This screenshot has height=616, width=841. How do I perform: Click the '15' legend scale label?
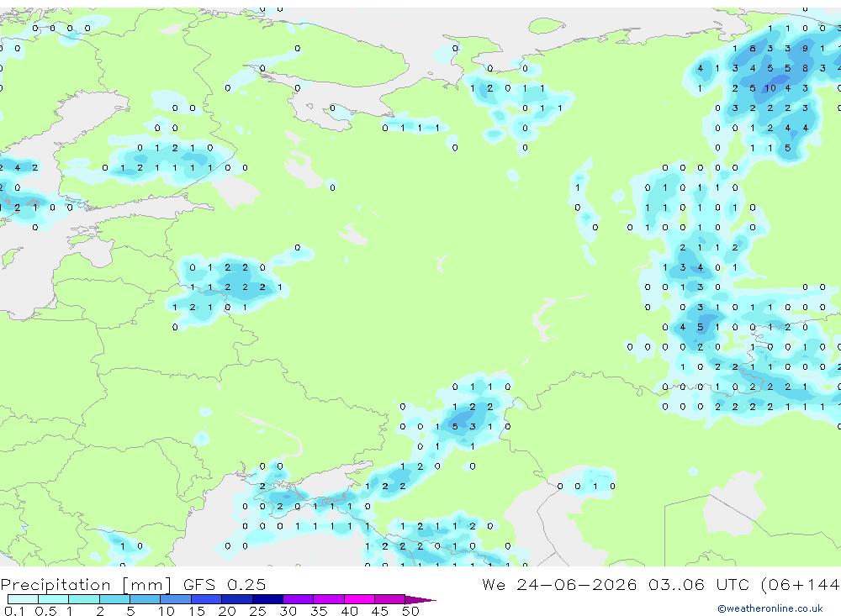196,611
